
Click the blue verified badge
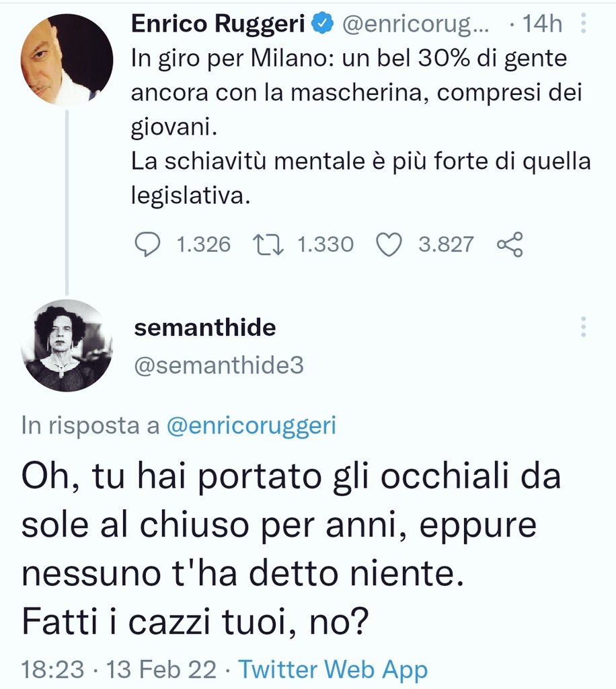coord(324,24)
